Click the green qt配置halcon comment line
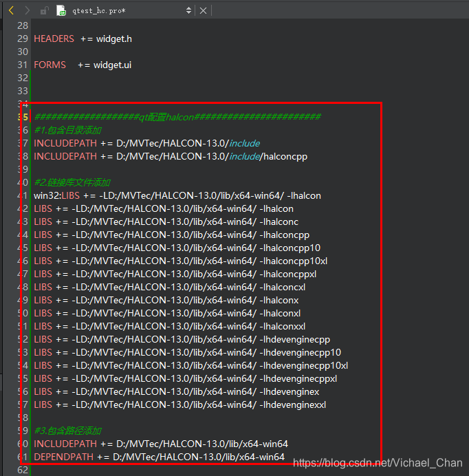469x476 pixels. pyautogui.click(x=177, y=117)
